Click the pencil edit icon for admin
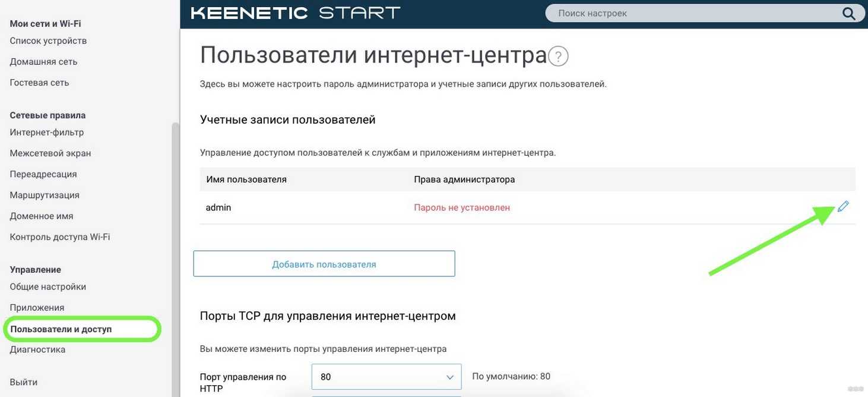Image resolution: width=868 pixels, height=397 pixels. click(x=843, y=207)
